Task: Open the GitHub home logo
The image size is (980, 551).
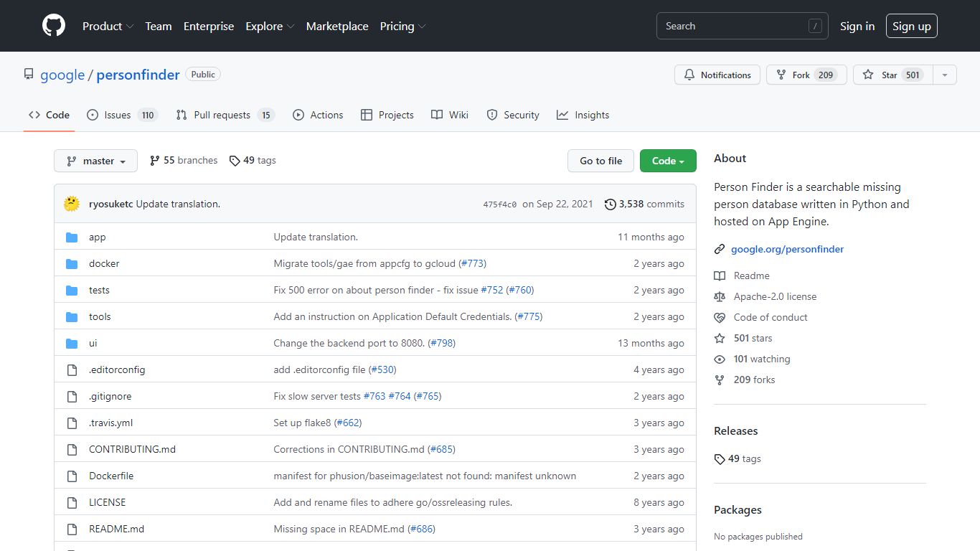Action: (x=54, y=26)
